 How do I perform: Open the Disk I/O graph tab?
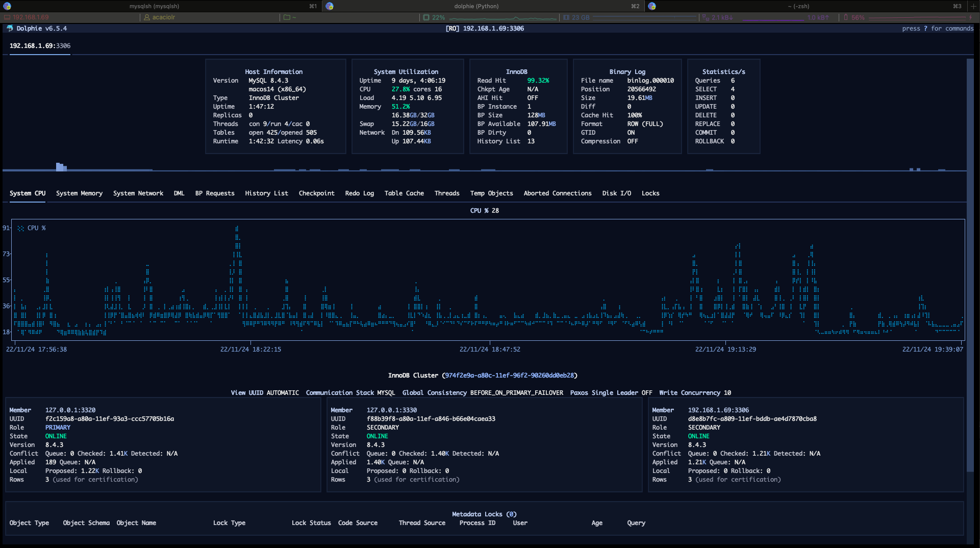pyautogui.click(x=616, y=193)
